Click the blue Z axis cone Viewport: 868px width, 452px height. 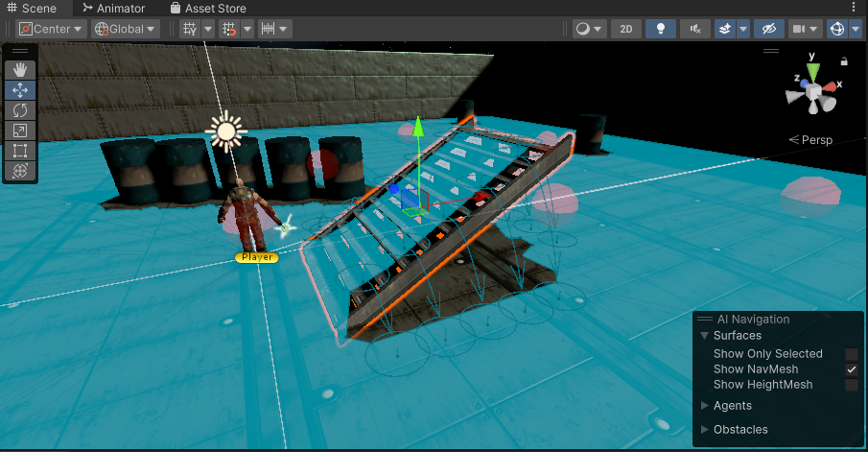coord(805,83)
